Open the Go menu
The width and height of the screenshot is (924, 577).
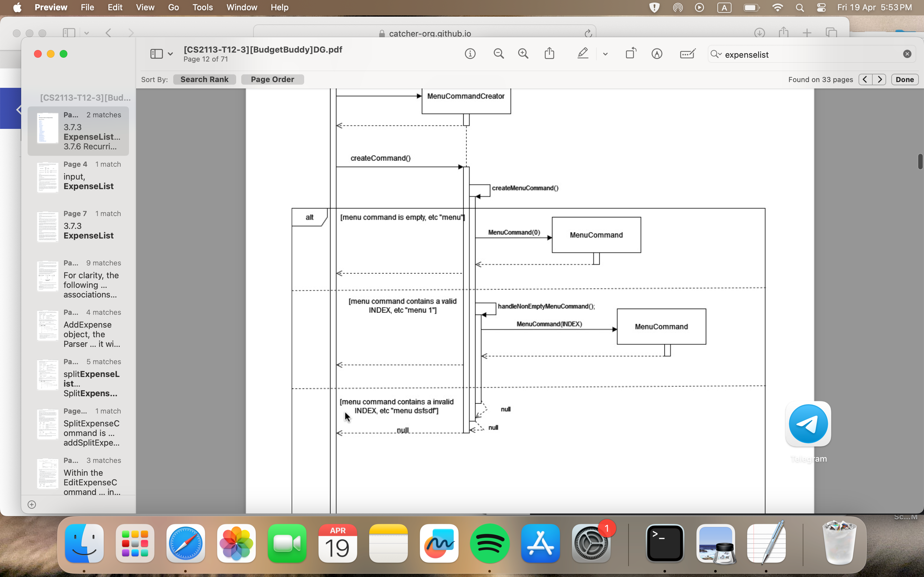(173, 7)
